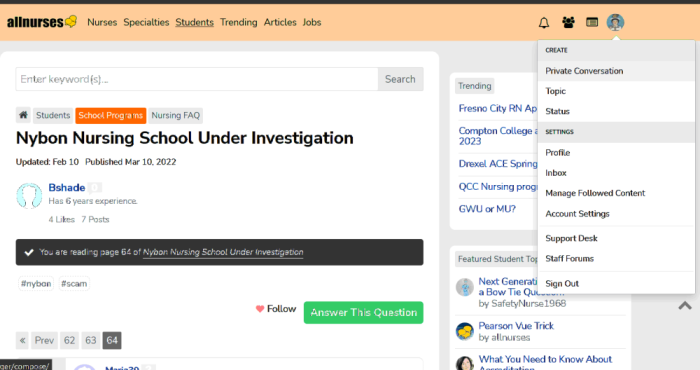700x370 pixels.
Task: Click the Nursing FAQ breadcrumb
Action: click(x=175, y=115)
